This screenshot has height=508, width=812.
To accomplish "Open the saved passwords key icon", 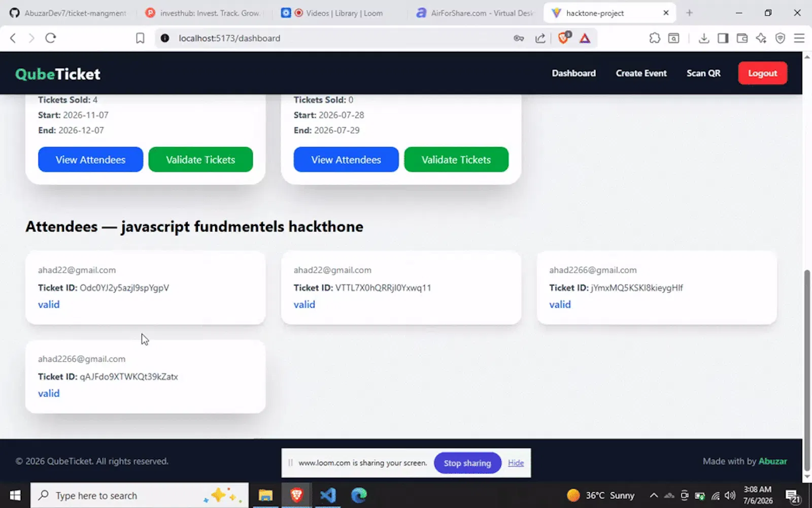I will [519, 38].
